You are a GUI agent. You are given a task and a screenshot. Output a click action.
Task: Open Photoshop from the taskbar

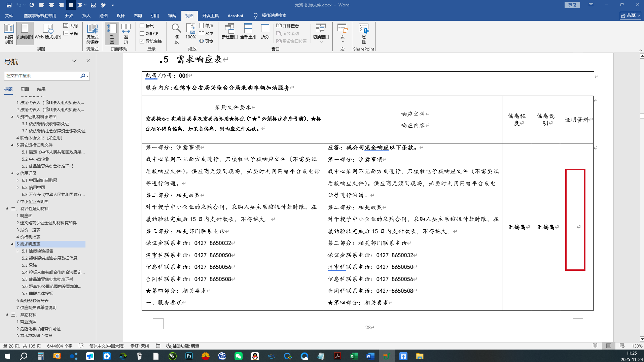(189, 356)
